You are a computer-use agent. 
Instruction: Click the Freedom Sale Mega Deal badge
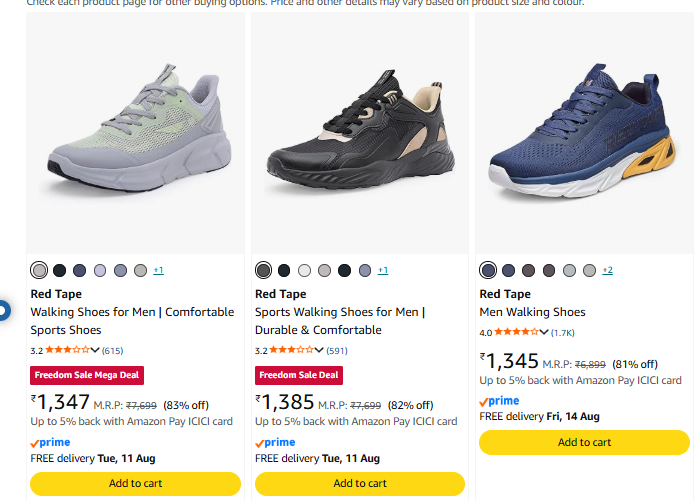point(87,375)
